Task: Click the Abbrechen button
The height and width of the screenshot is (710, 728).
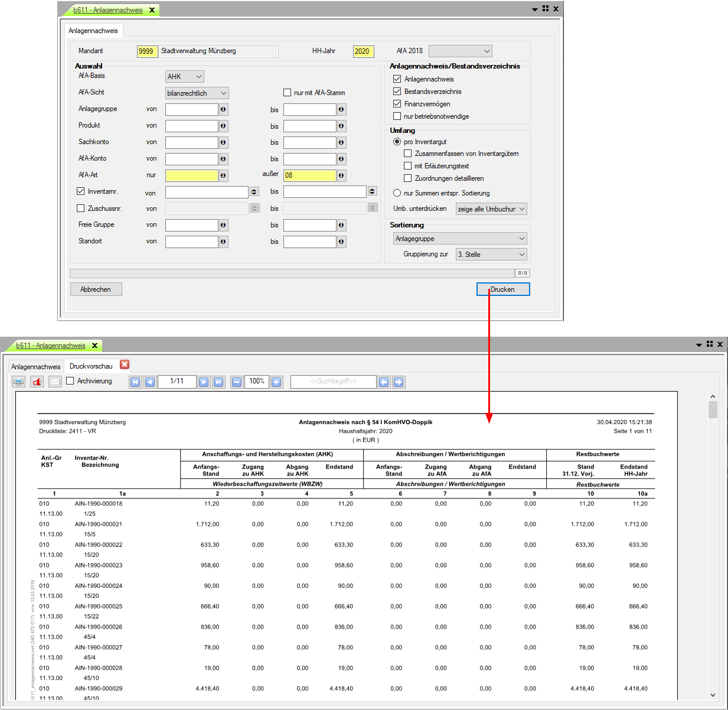Action: pos(96,289)
